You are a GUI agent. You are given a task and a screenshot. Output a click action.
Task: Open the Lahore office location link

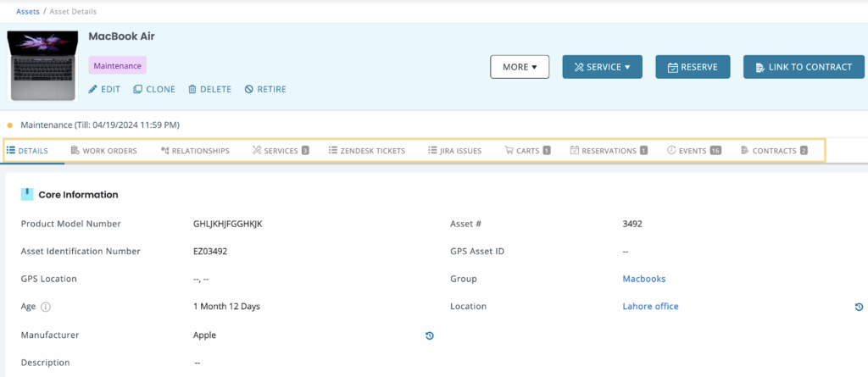coord(650,307)
